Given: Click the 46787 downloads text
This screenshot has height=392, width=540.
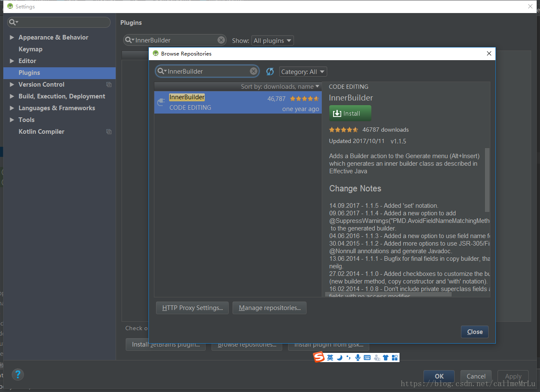Looking at the screenshot, I should coord(386,130).
